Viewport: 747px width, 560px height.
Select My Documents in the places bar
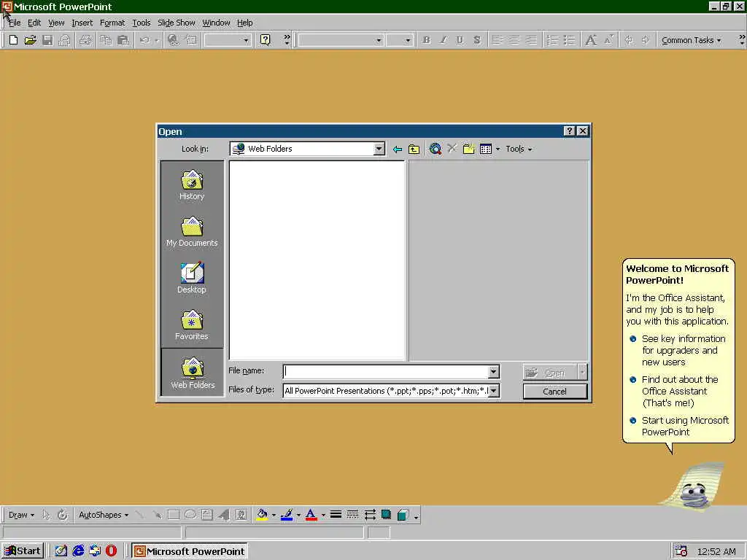(192, 232)
